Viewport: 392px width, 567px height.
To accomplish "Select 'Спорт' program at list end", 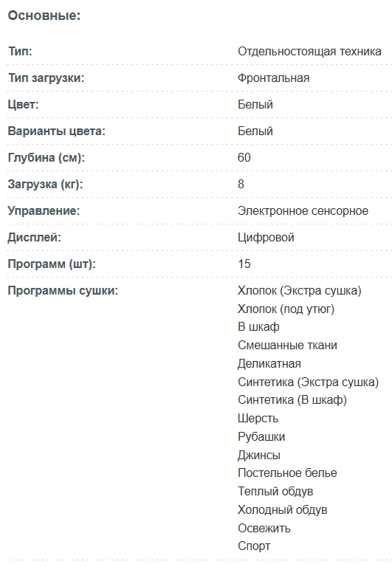I will 254,546.
